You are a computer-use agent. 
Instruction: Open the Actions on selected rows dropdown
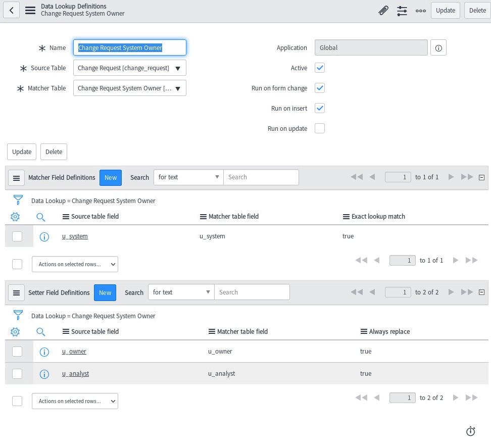[75, 264]
